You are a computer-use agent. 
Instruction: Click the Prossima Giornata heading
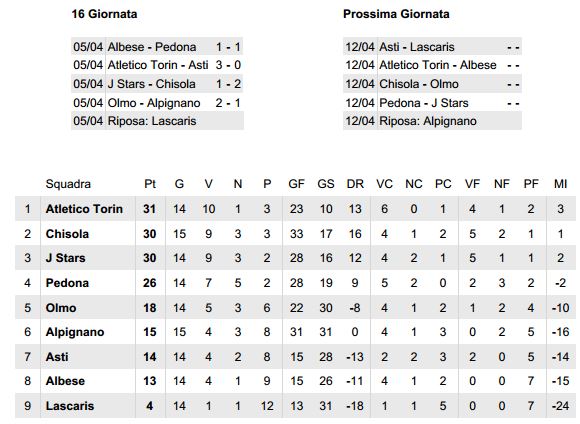(396, 14)
